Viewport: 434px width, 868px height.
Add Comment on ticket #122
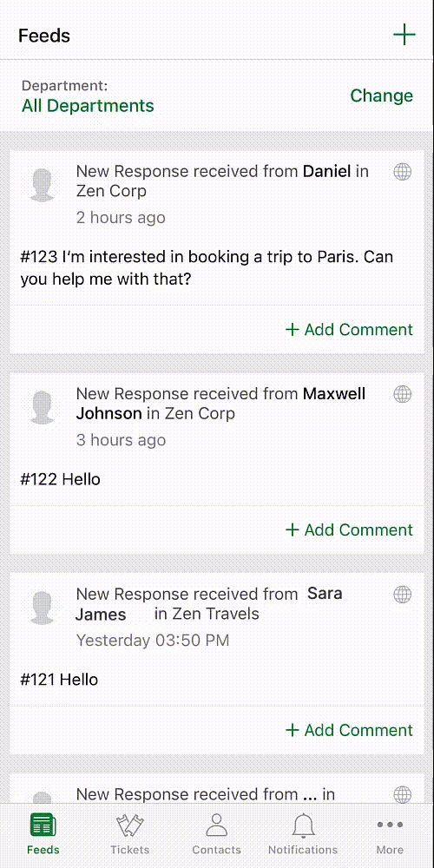pyautogui.click(x=349, y=529)
